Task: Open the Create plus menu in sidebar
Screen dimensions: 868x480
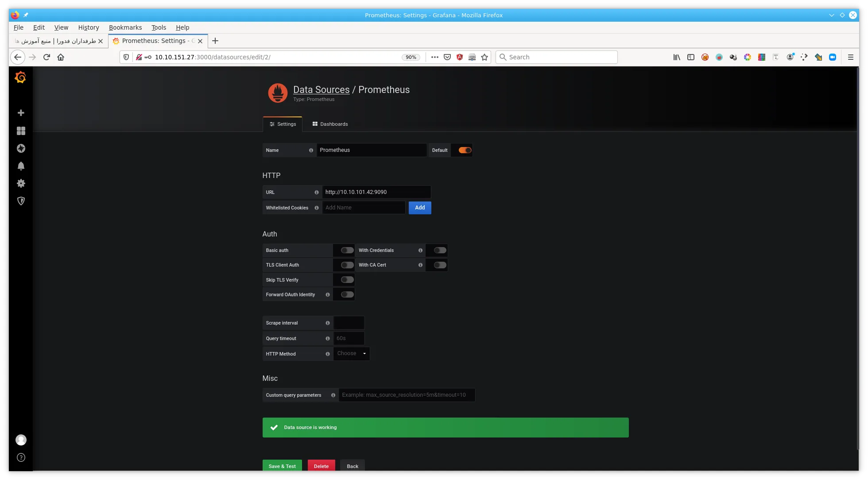Action: point(21,113)
